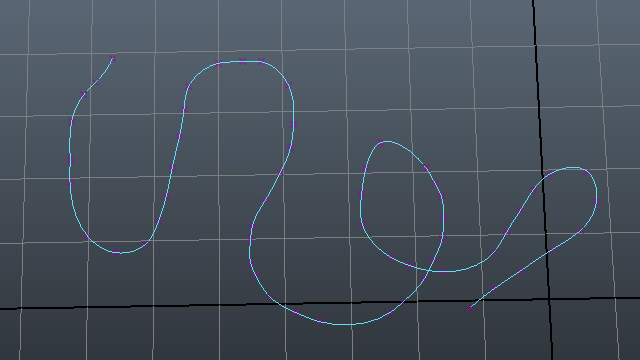Select the edit point just right of the self-crossing
The height and width of the screenshot is (360, 640).
442,271
